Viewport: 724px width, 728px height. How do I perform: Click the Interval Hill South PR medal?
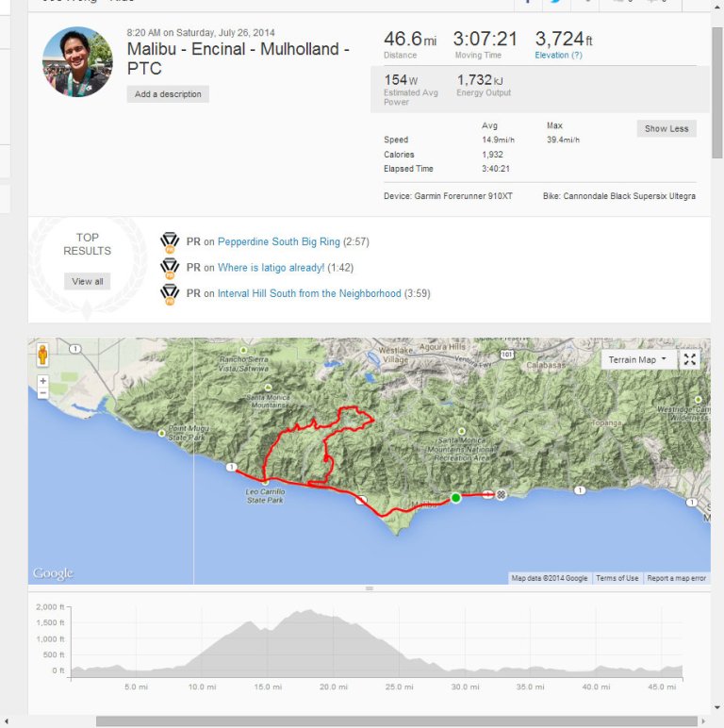tap(170, 293)
